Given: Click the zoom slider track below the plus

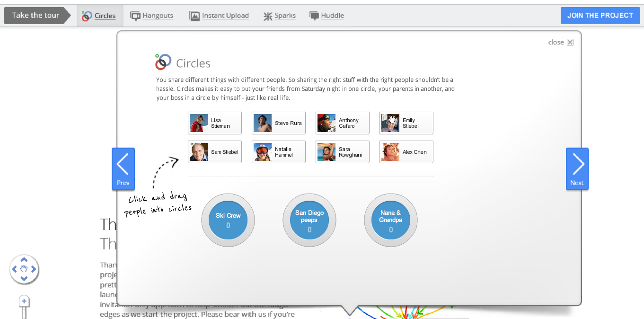Looking at the screenshot, I should (24, 313).
